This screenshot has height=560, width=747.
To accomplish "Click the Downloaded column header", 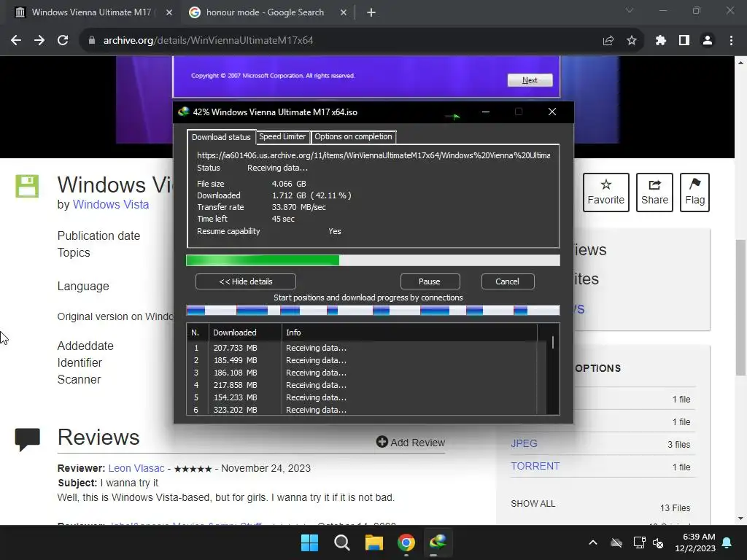I will coord(245,332).
